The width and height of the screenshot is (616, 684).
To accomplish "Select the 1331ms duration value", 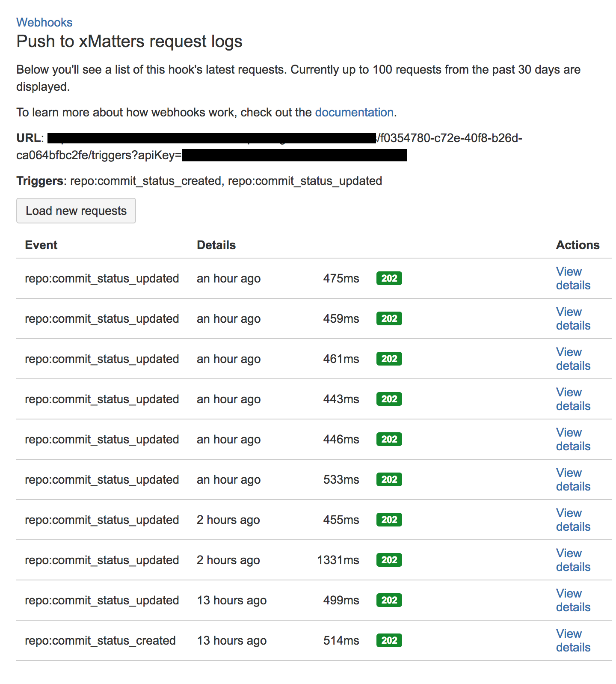I will tap(338, 560).
